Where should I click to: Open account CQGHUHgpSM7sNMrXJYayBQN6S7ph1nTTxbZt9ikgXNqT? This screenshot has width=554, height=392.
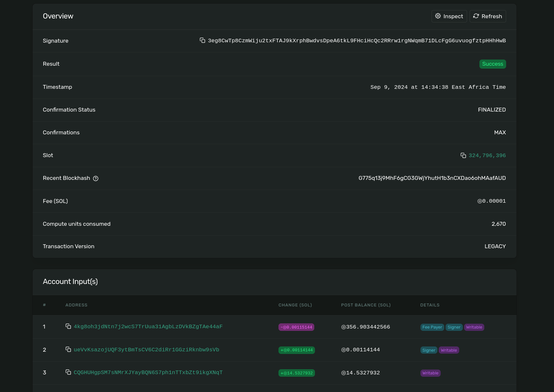(148, 372)
